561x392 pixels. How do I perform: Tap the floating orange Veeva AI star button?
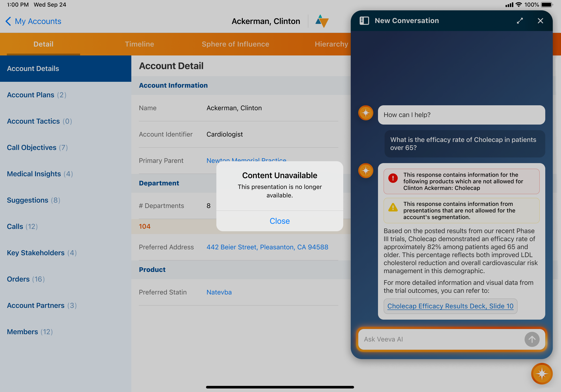[542, 373]
